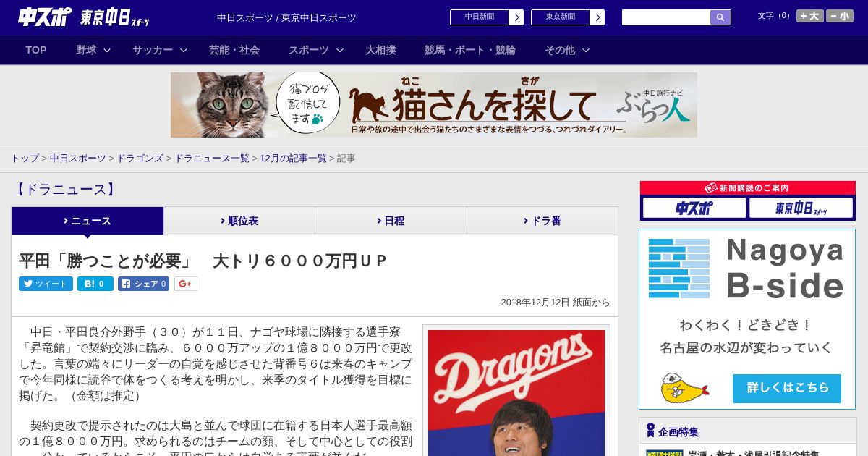Decrease text size with the 小 button
Screen dimensions: 868x456
(840, 16)
